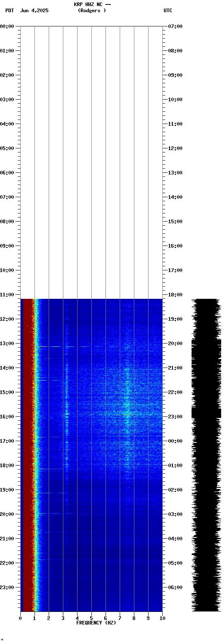
Task: Click the 'PDT' timezone label
Action: (9, 11)
